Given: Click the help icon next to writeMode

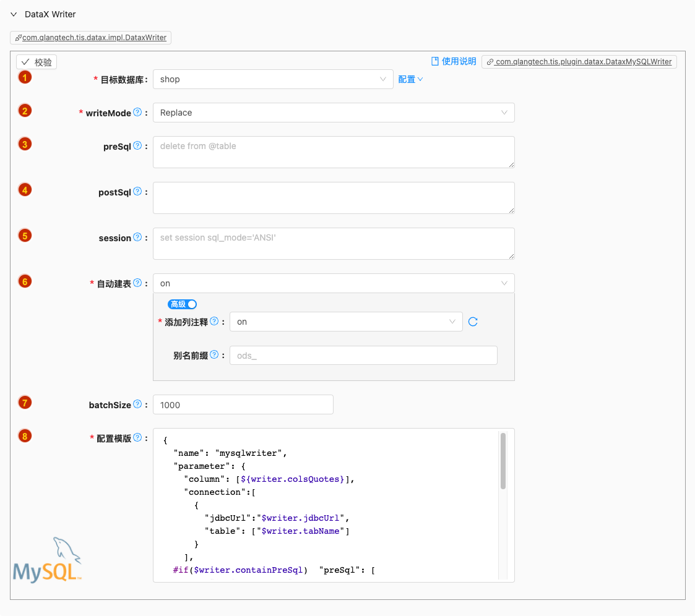Looking at the screenshot, I should tap(137, 113).
